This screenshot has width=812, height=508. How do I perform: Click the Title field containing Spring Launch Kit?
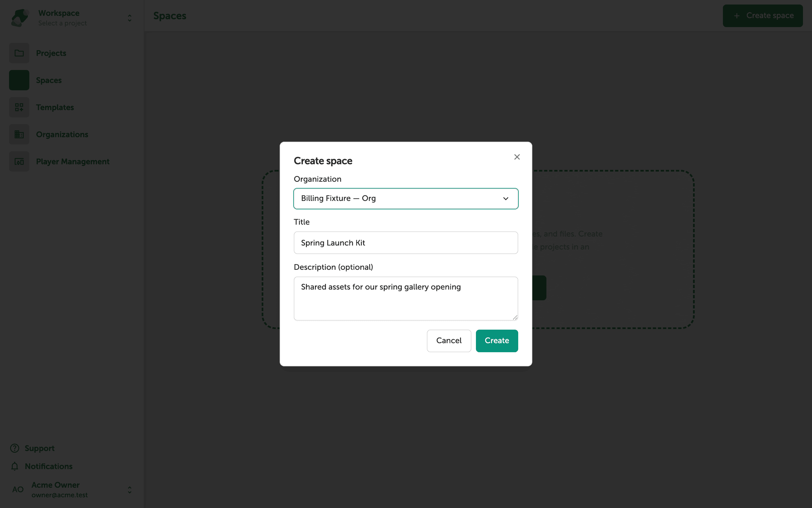click(406, 243)
